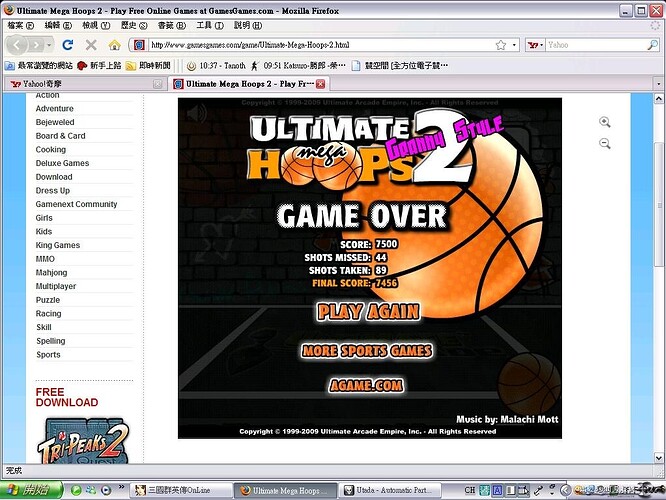Screen dimensions: 666x500
Task: Close the Ultimate Mega Hoops 2 tab
Action: [321, 84]
